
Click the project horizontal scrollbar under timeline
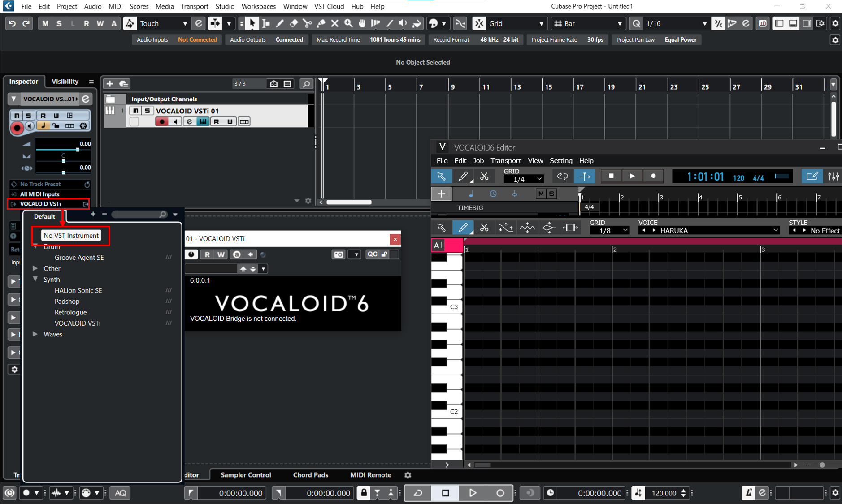(349, 202)
